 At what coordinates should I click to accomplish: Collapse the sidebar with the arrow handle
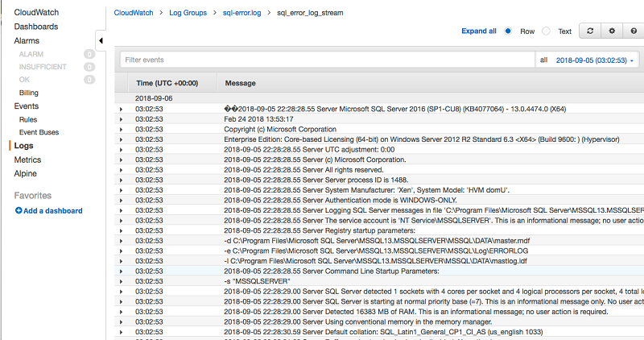coord(101,41)
